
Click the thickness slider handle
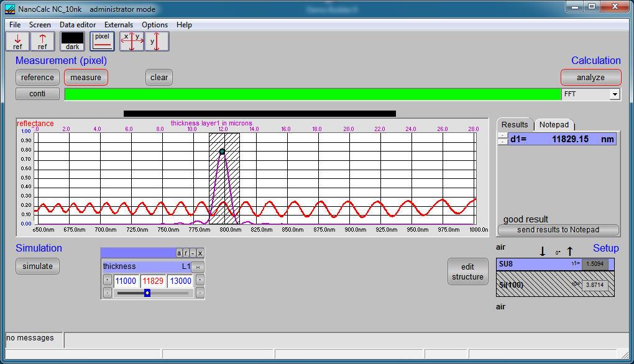click(147, 293)
